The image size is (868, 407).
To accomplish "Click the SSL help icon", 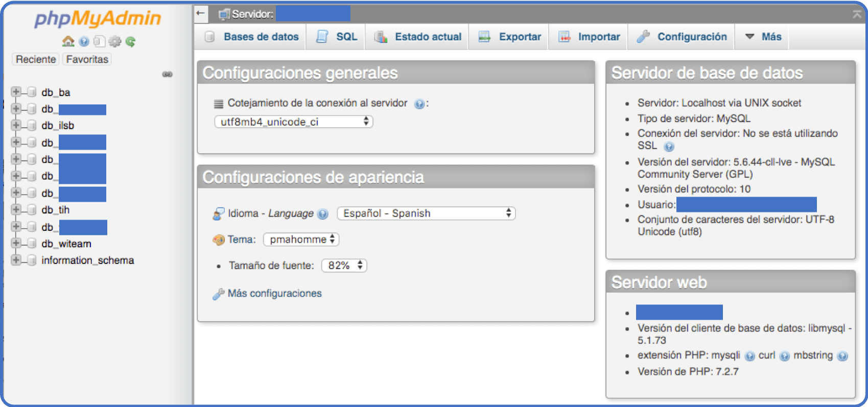I will point(669,147).
